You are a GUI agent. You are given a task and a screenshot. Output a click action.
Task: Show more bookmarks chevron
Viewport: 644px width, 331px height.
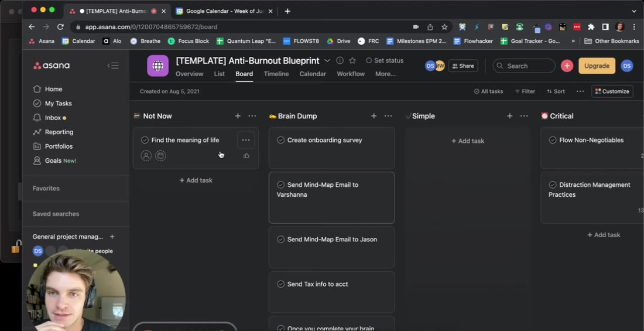(573, 41)
